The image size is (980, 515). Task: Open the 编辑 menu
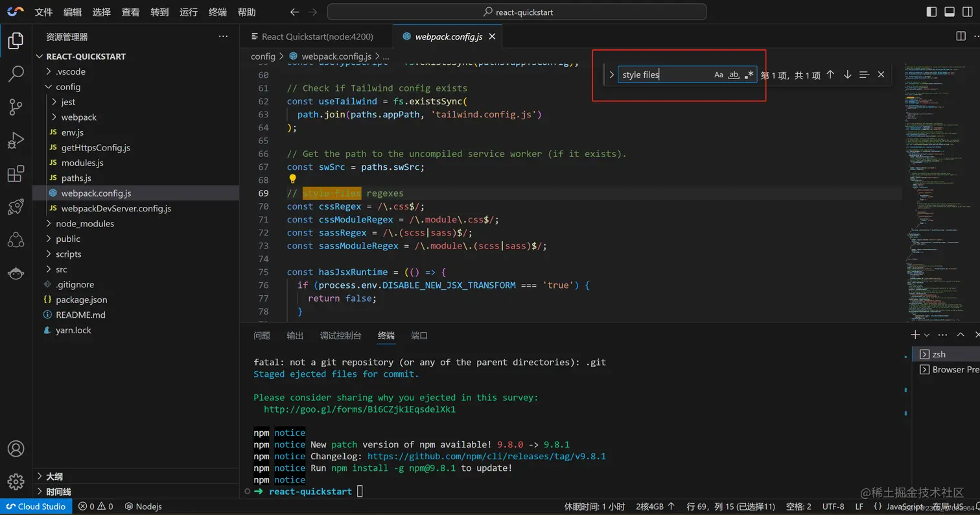coord(73,12)
